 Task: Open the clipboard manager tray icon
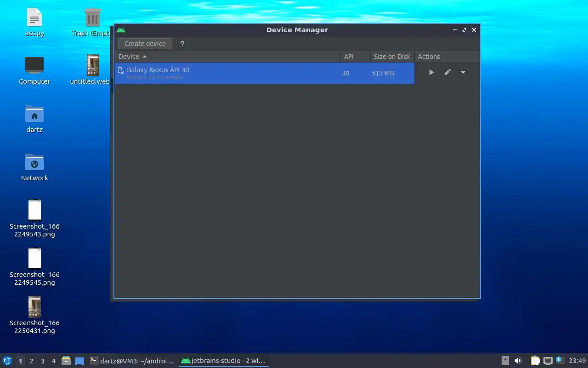click(x=536, y=361)
